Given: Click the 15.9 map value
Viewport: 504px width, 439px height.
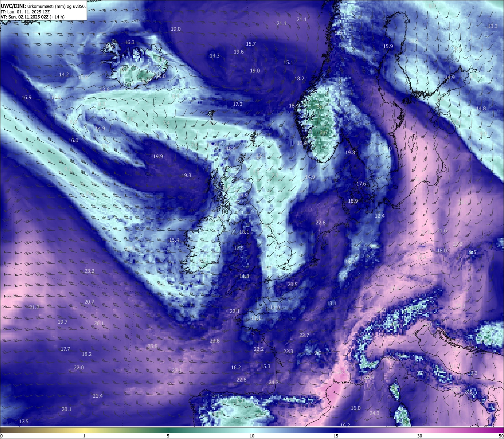Looking at the screenshot, I should click(388, 46).
